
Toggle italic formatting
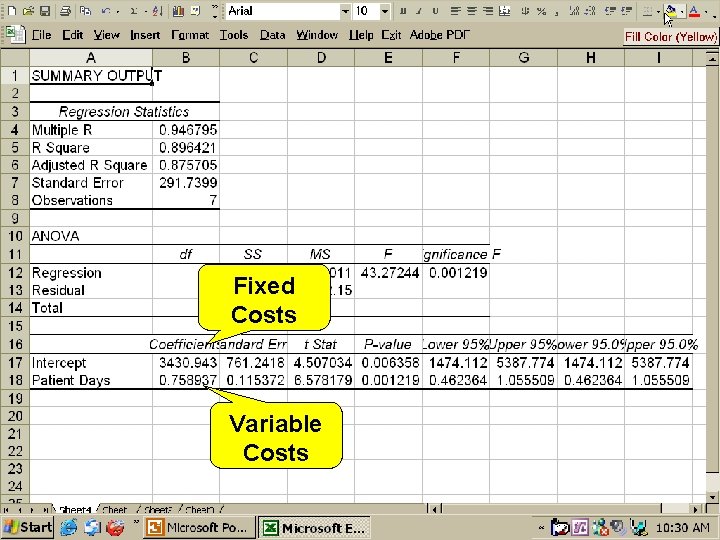(419, 11)
